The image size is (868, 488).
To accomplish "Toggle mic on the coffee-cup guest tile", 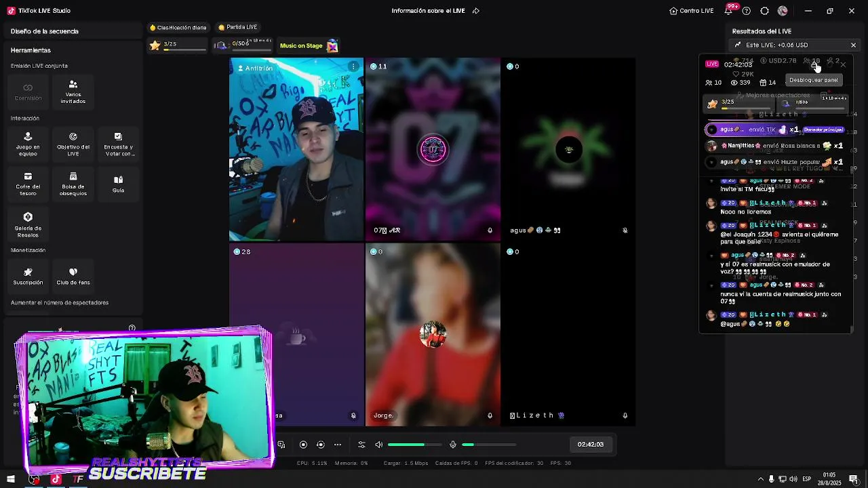I will click(353, 415).
